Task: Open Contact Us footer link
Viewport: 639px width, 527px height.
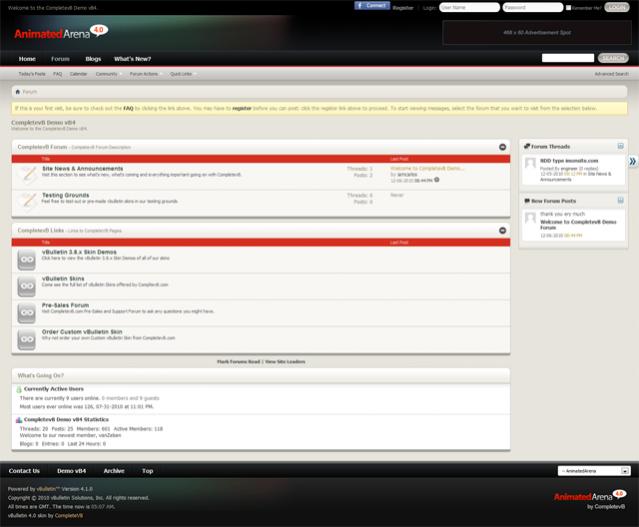Action: [24, 471]
